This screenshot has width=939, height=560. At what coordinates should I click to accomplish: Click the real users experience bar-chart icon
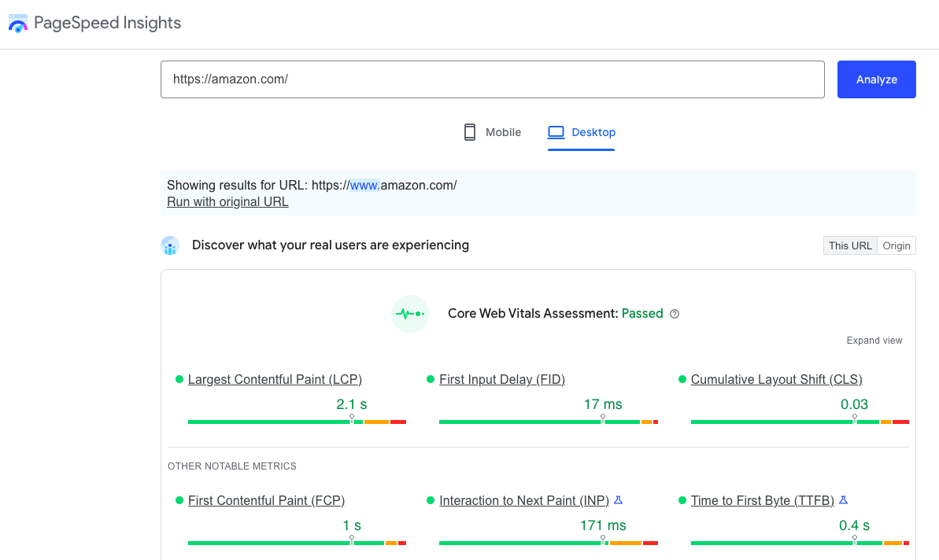coord(170,245)
